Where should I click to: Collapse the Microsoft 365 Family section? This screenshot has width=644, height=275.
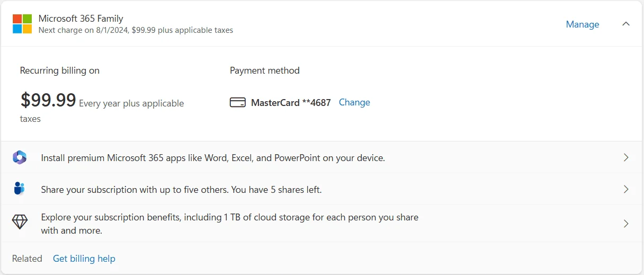pyautogui.click(x=626, y=24)
